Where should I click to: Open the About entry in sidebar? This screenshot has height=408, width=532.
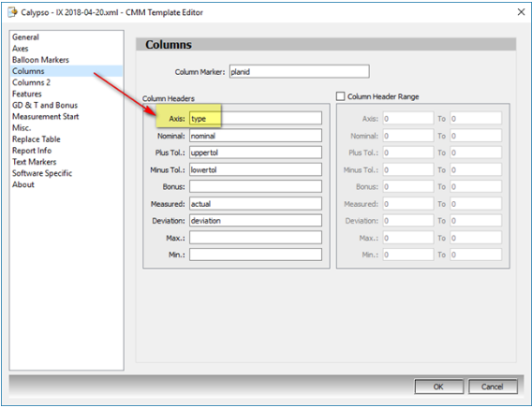(23, 184)
